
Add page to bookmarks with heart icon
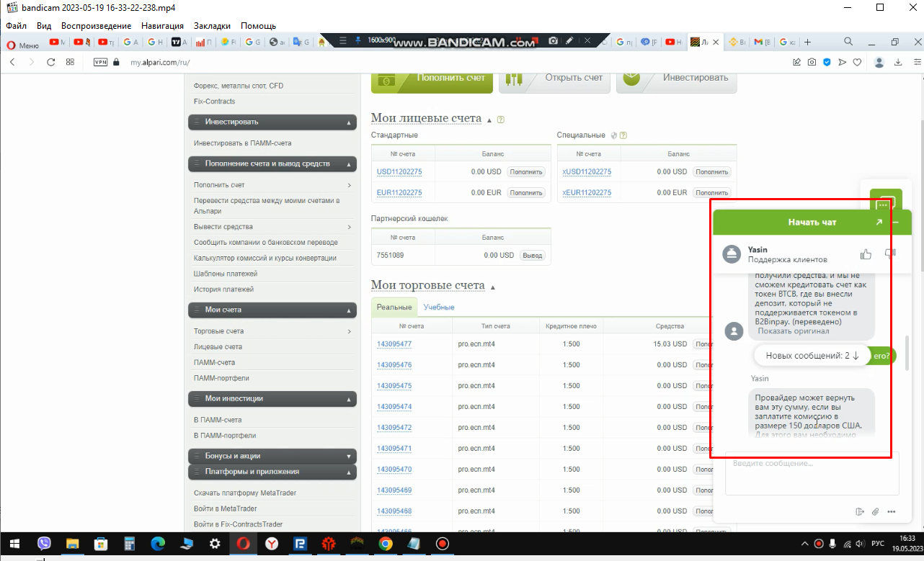tap(857, 62)
